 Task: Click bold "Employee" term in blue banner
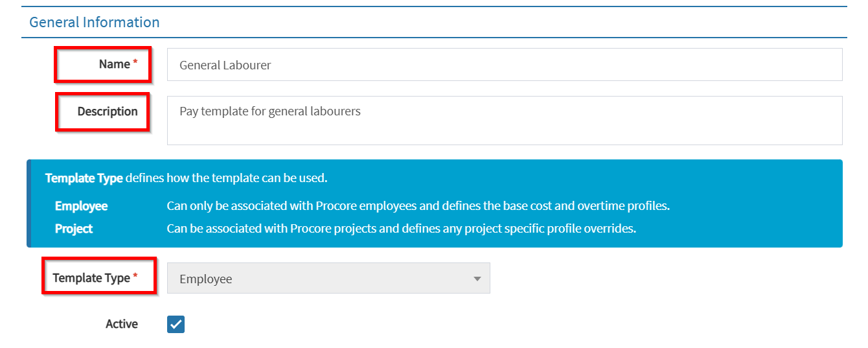81,206
